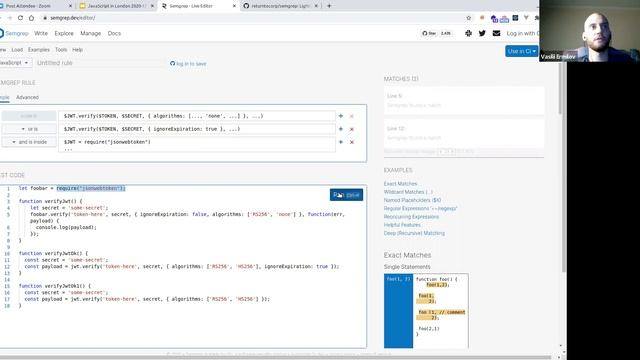Open Help menu
This screenshot has height=360, width=640.
coord(78,50)
